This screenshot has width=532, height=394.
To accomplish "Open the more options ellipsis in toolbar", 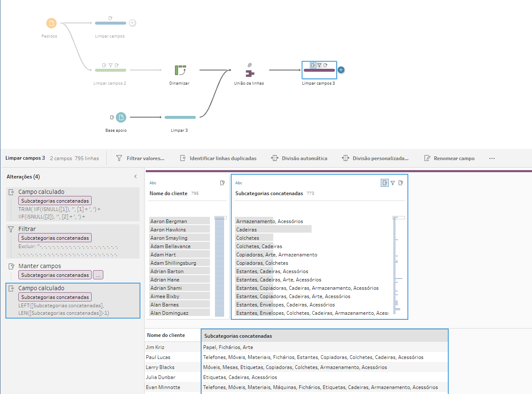I will pos(492,158).
